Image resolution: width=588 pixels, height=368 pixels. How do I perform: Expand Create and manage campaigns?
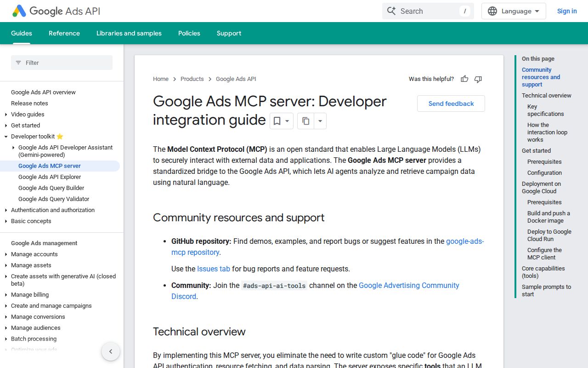coord(6,306)
